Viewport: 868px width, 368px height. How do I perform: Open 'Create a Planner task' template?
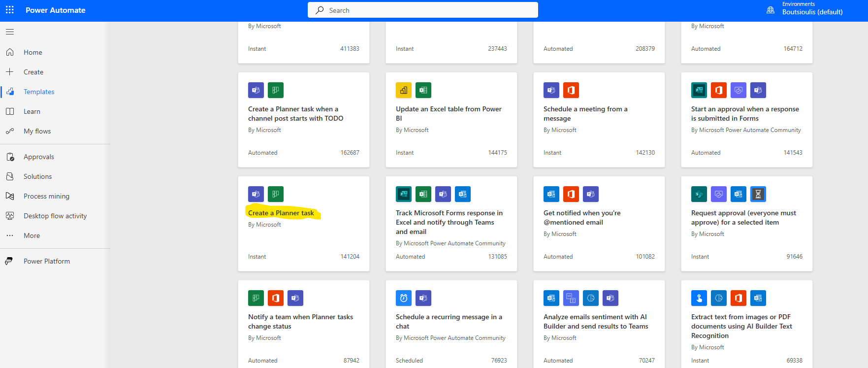click(x=281, y=213)
